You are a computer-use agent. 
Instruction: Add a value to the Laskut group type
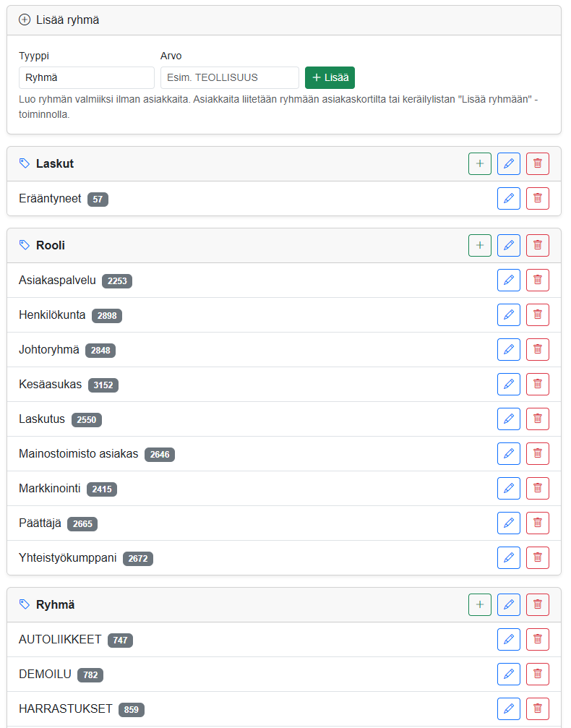pyautogui.click(x=479, y=163)
